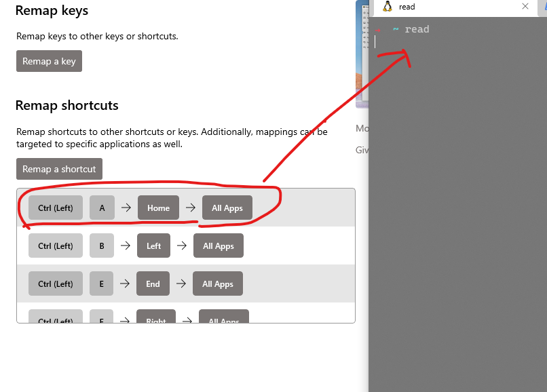Close the read terminal tab
The image size is (547, 392).
(525, 6)
